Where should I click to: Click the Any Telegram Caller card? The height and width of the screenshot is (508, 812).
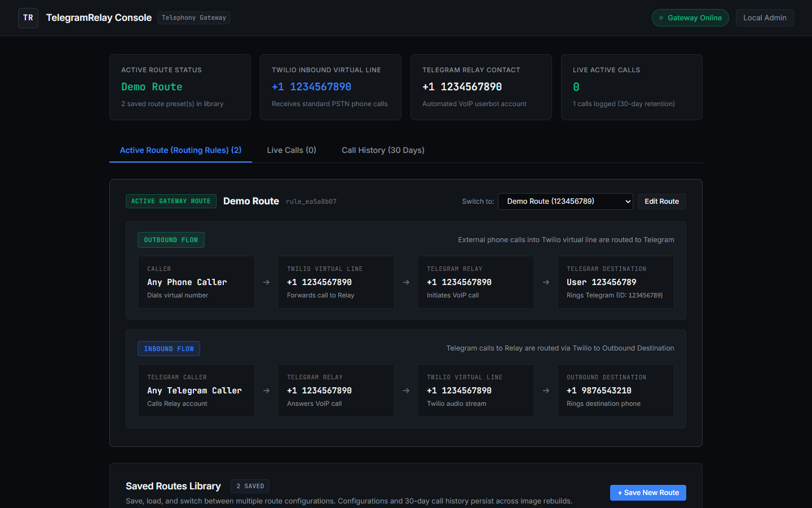(x=196, y=391)
